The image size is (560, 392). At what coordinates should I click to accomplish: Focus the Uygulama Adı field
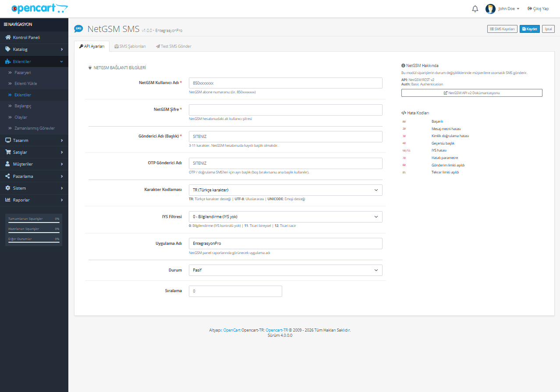(286, 244)
